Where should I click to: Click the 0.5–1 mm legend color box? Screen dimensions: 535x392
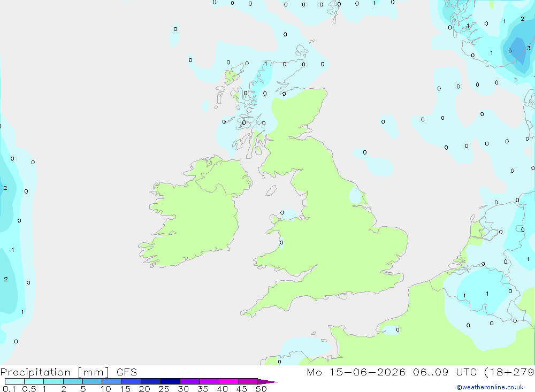[34, 381]
